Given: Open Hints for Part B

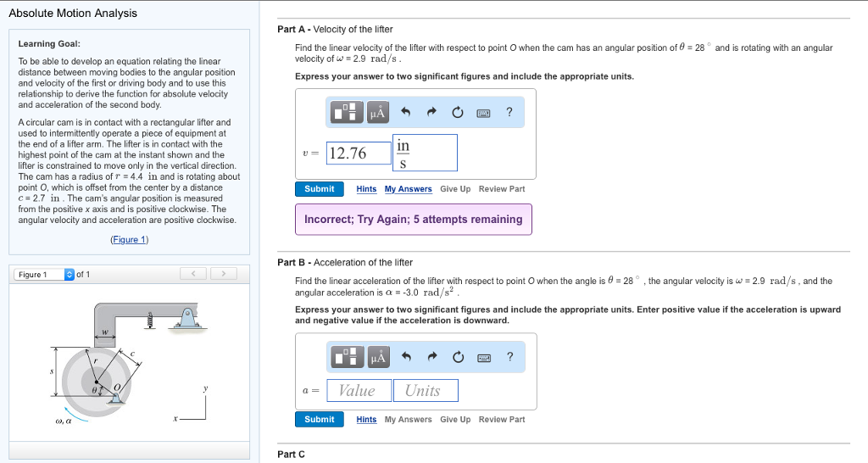Looking at the screenshot, I should [x=366, y=419].
